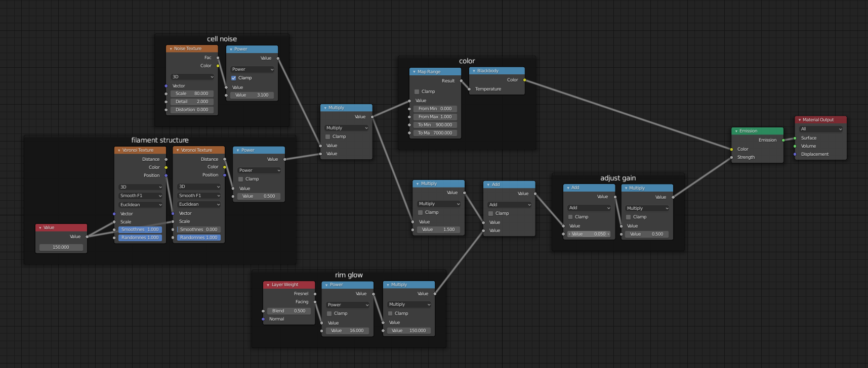Select the cell noise frame label
868x368 pixels.
pos(222,39)
